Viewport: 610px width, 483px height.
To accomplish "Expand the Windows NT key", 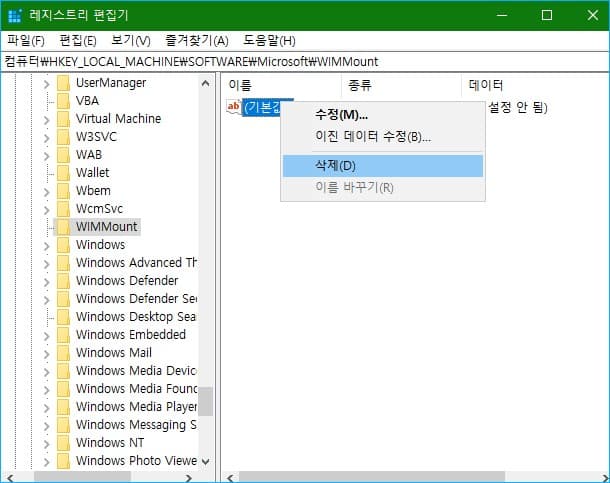I will pos(47,443).
